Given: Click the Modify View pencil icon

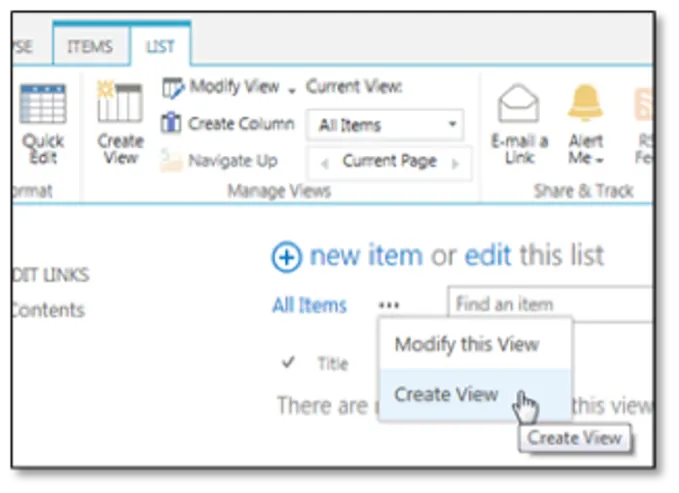Looking at the screenshot, I should pyautogui.click(x=173, y=88).
